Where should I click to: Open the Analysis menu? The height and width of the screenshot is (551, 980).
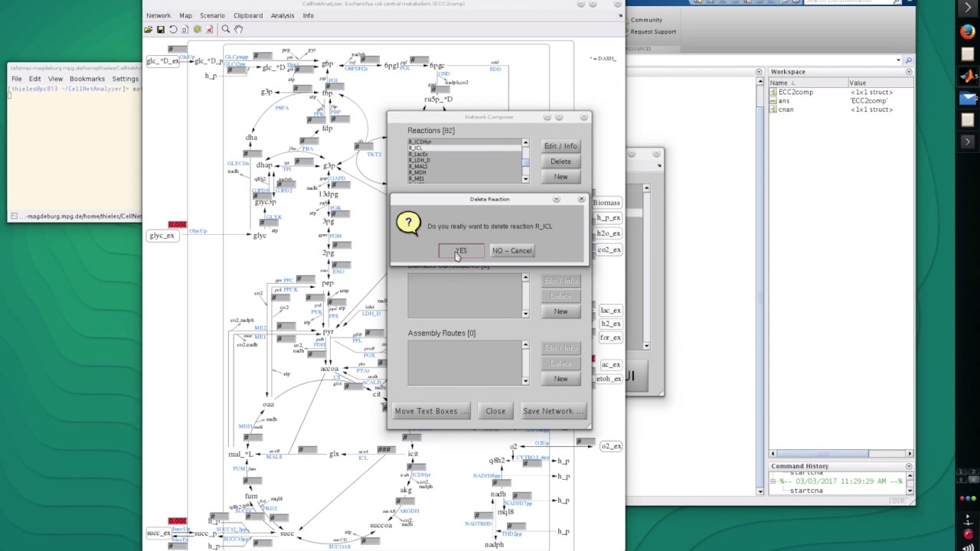[x=283, y=15]
